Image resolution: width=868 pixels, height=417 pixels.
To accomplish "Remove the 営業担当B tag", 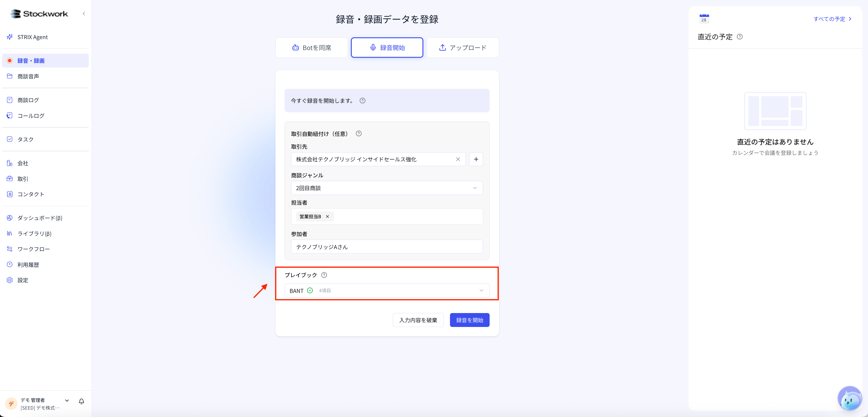I will 327,216.
